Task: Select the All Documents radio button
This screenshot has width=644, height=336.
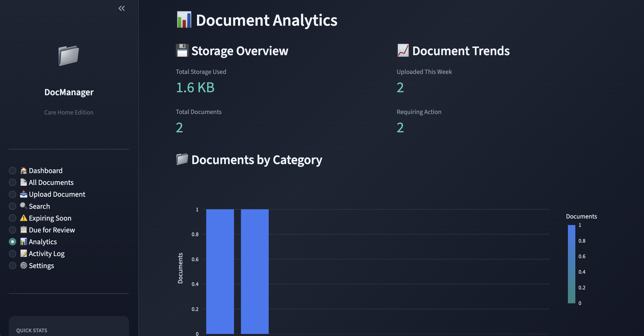Action: (13, 182)
